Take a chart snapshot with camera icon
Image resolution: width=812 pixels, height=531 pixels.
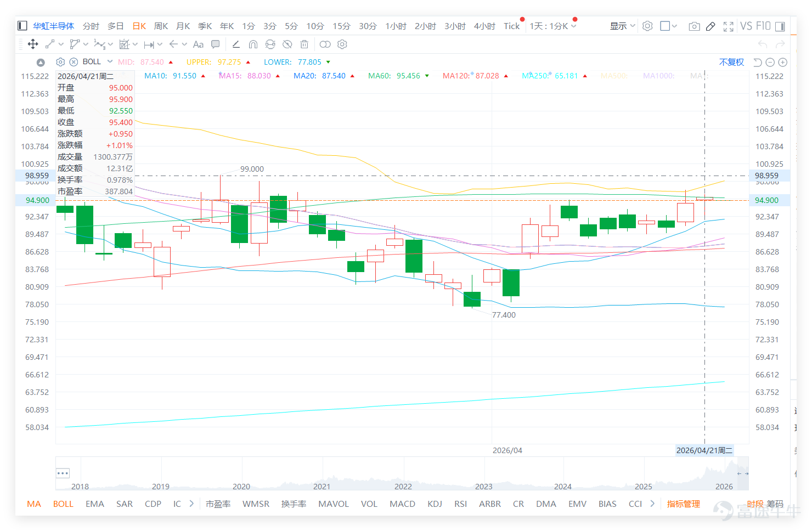pos(694,26)
